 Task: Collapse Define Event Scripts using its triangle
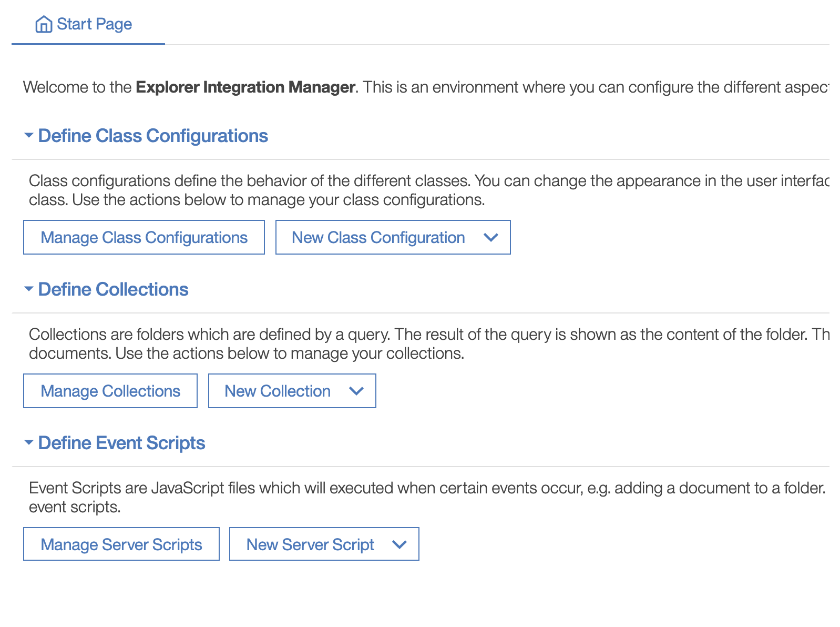29,443
